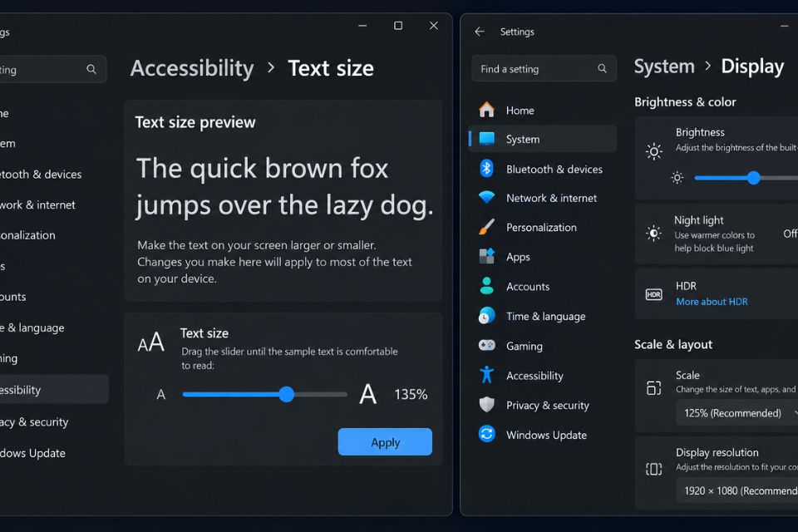The width and height of the screenshot is (798, 532).
Task: Click the AA text size icon
Action: click(x=151, y=342)
